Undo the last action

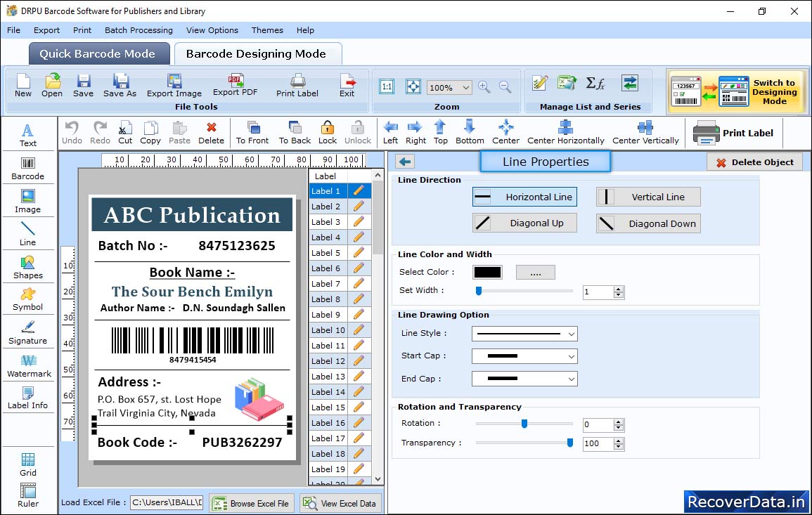tap(72, 133)
